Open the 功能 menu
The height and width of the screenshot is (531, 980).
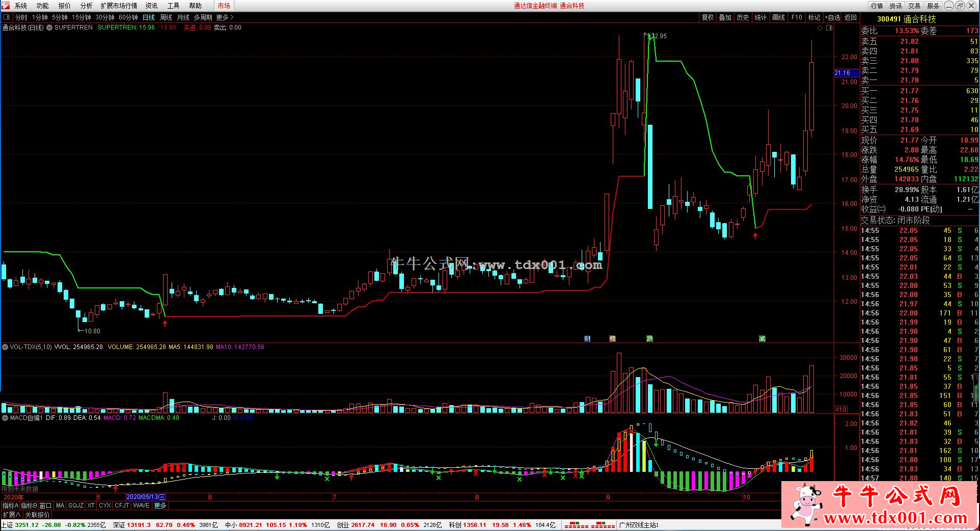(43, 6)
